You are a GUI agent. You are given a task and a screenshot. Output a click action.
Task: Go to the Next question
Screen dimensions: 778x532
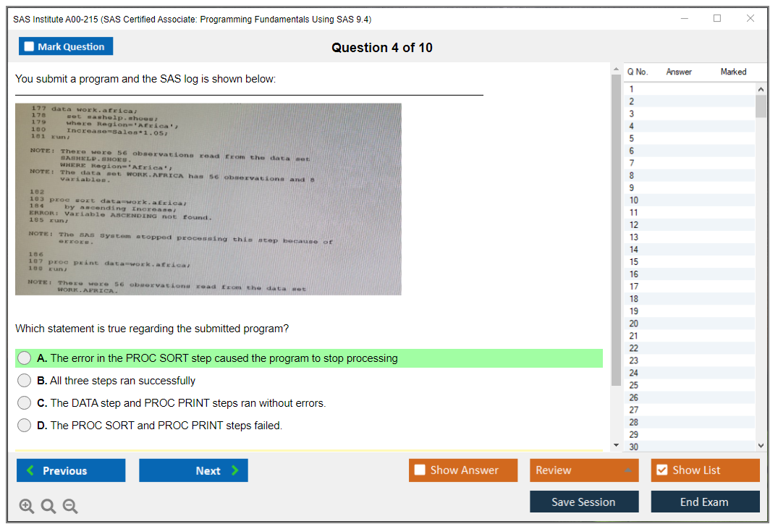[193, 470]
